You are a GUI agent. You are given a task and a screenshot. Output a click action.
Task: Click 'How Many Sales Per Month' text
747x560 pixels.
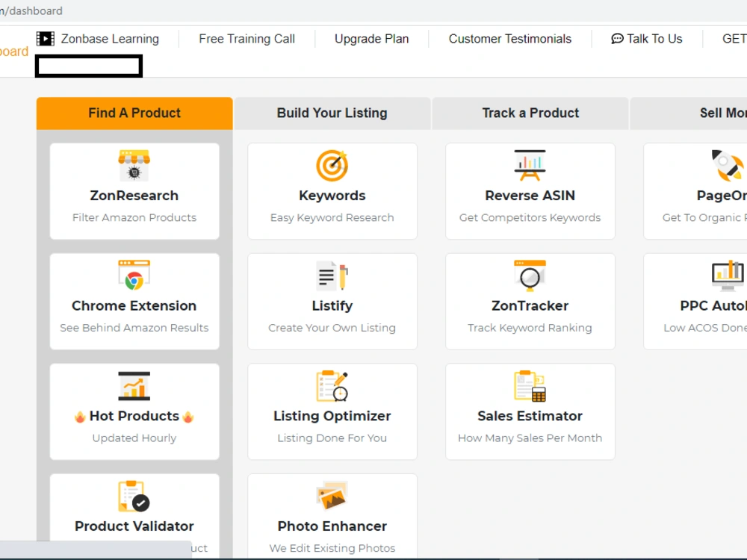tap(530, 438)
